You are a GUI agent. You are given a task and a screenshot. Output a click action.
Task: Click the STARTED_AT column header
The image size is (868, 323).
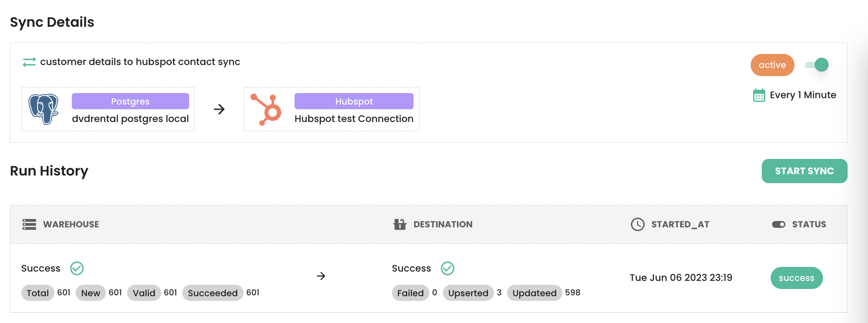coord(680,224)
